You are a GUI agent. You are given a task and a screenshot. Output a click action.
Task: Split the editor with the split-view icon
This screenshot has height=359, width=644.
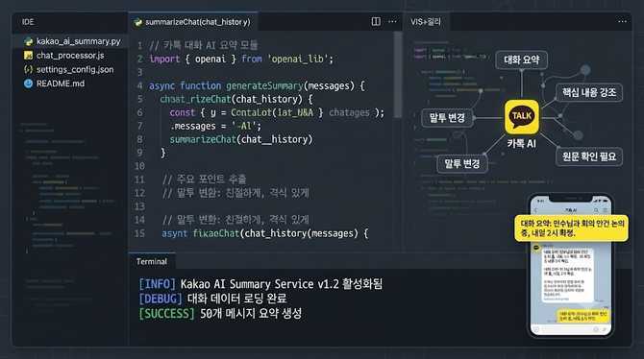[376, 21]
